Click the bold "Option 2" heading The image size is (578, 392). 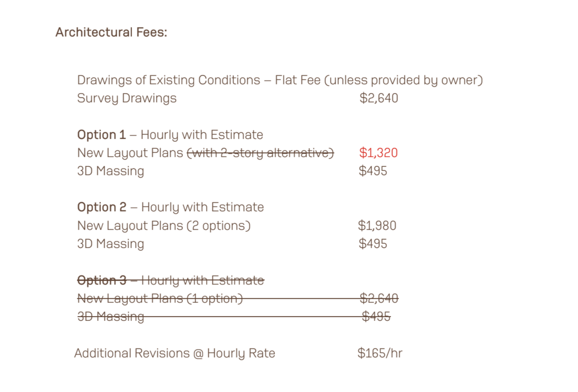[102, 207]
